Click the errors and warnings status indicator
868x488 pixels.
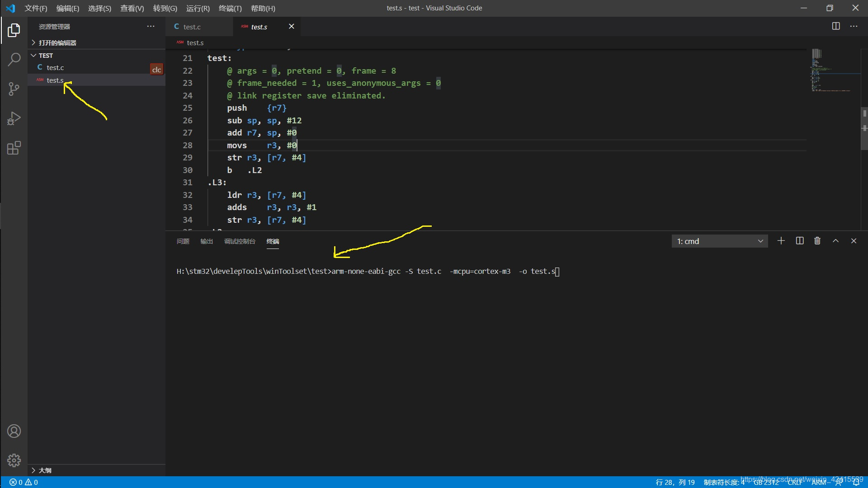(24, 482)
